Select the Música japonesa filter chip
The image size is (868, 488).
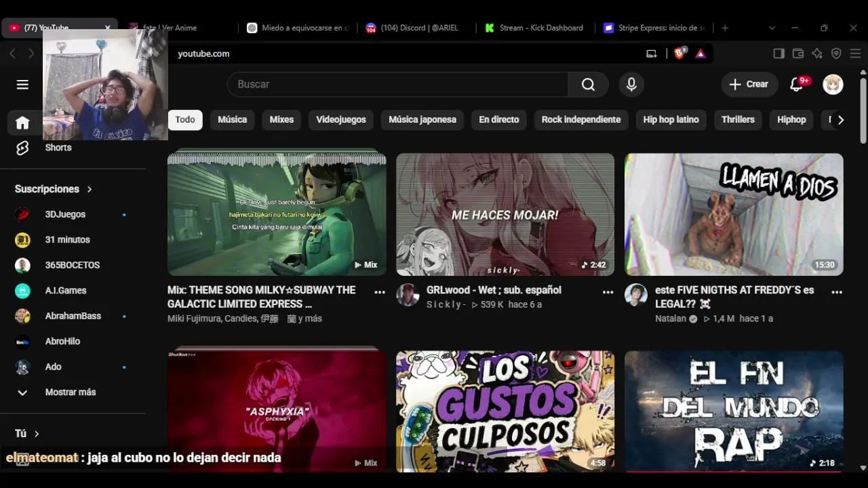coord(422,120)
